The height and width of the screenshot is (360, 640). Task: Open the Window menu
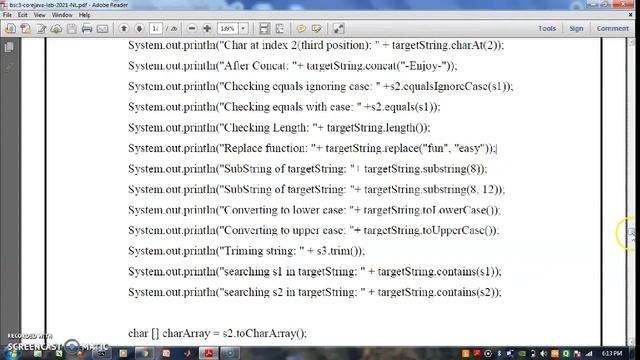pyautogui.click(x=62, y=15)
